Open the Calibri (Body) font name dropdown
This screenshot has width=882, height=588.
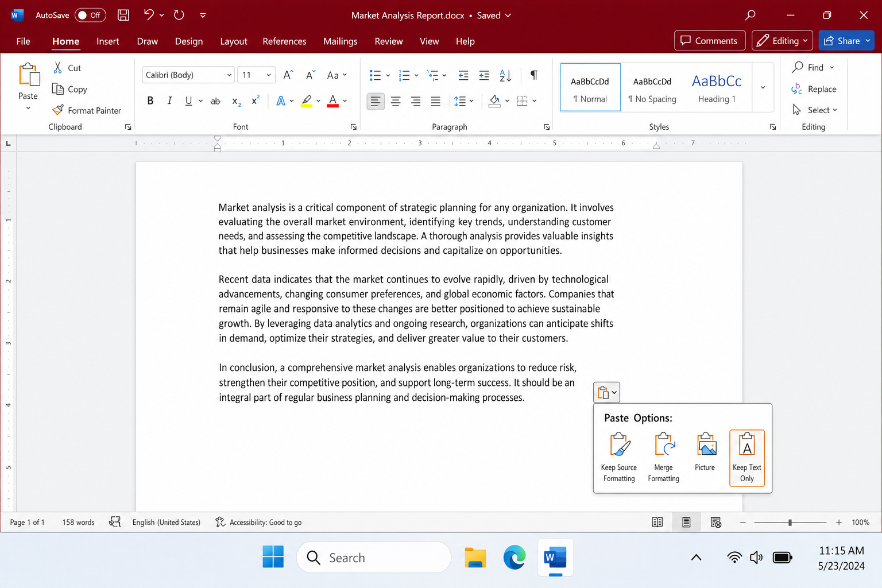point(229,75)
